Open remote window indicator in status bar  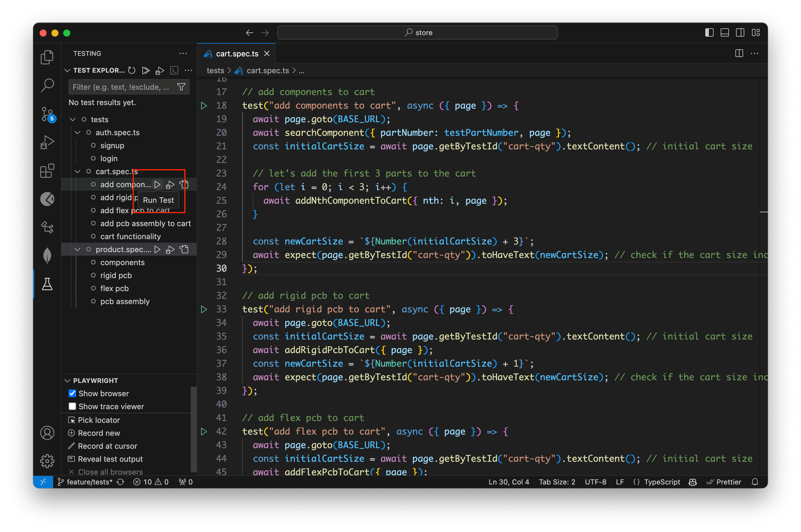coord(43,482)
